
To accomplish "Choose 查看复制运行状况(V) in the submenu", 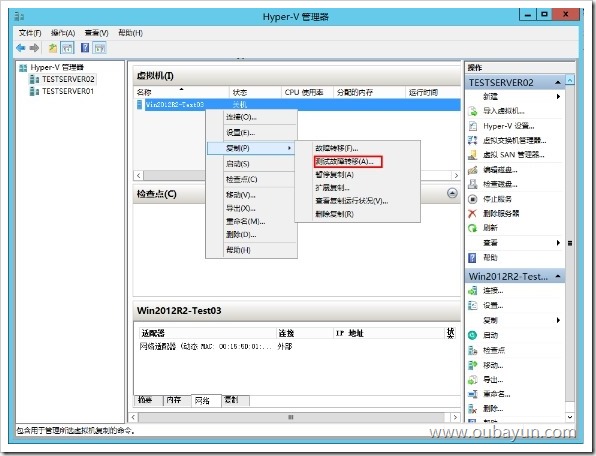I will [x=357, y=201].
